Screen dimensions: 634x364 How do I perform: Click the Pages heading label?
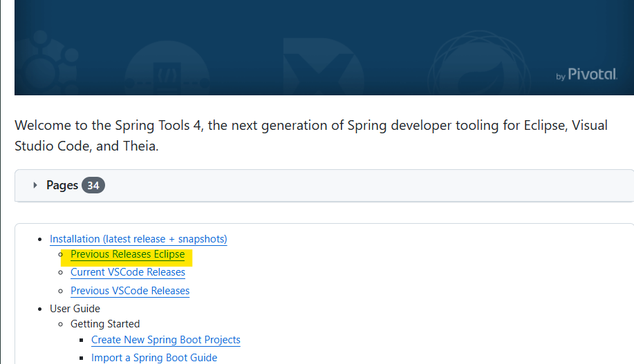[x=62, y=185]
